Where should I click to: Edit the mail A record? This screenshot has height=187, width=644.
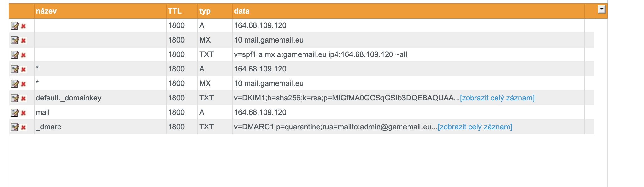(15, 113)
